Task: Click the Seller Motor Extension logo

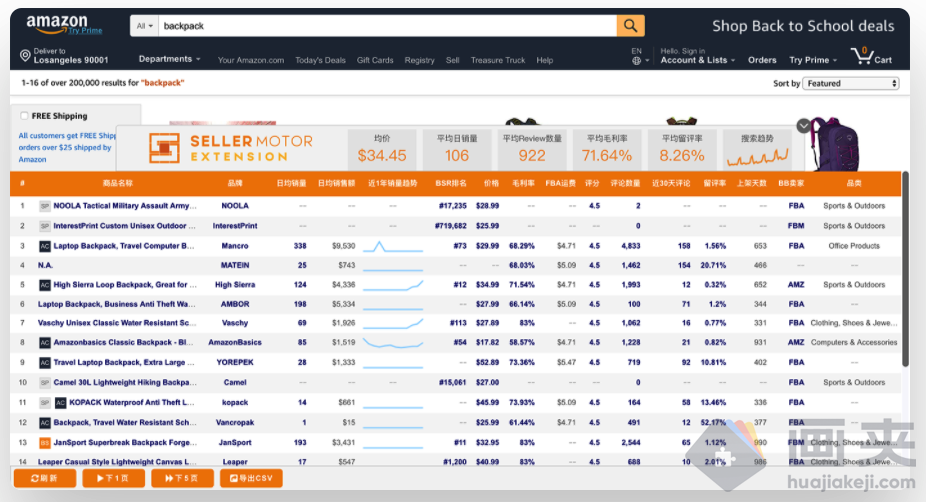Action: click(231, 148)
